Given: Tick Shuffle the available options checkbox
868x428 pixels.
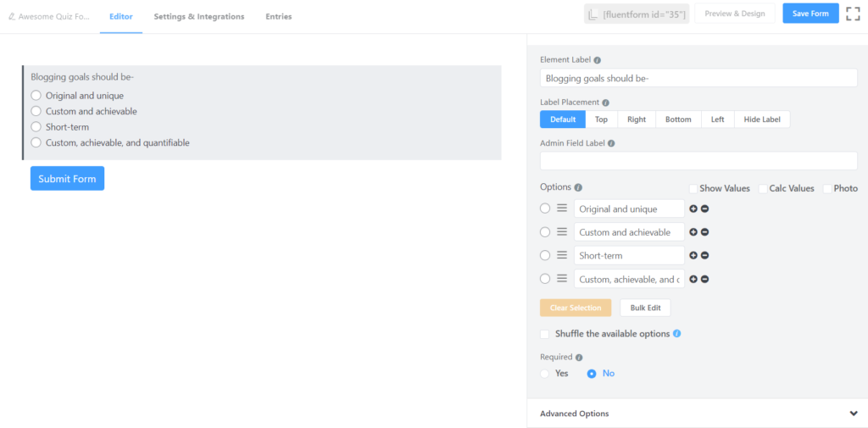Looking at the screenshot, I should tap(545, 334).
